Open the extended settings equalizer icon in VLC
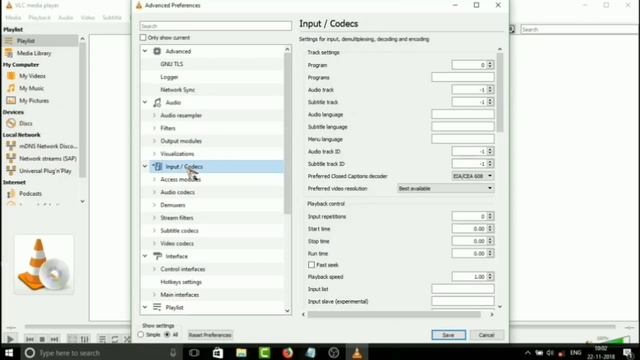The width and height of the screenshot is (640, 360). pos(84,339)
